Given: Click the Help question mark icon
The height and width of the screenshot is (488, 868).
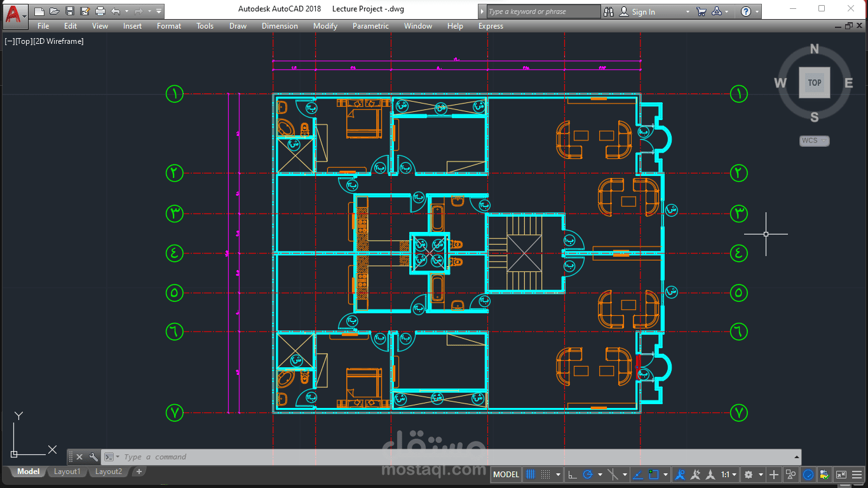Looking at the screenshot, I should click(746, 11).
